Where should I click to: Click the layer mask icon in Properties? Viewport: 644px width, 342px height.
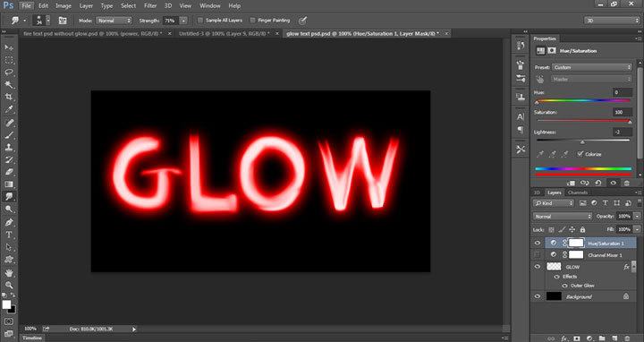pos(552,50)
